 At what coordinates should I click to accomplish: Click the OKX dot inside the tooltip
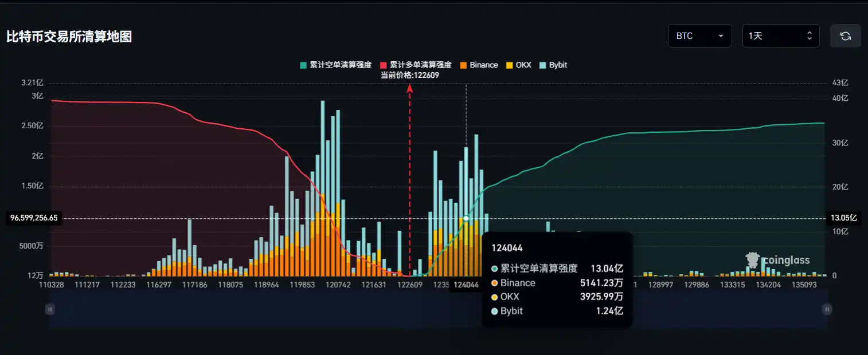click(494, 297)
